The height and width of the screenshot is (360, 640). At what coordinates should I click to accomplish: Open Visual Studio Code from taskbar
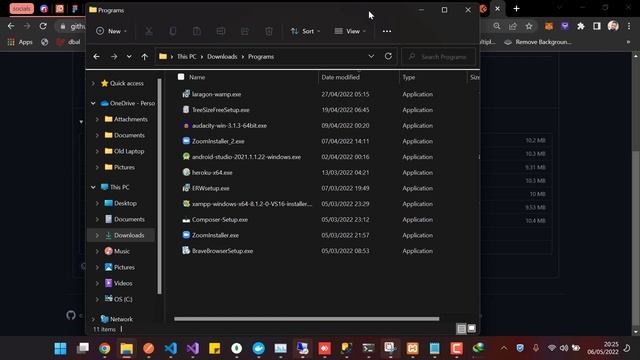(x=171, y=348)
